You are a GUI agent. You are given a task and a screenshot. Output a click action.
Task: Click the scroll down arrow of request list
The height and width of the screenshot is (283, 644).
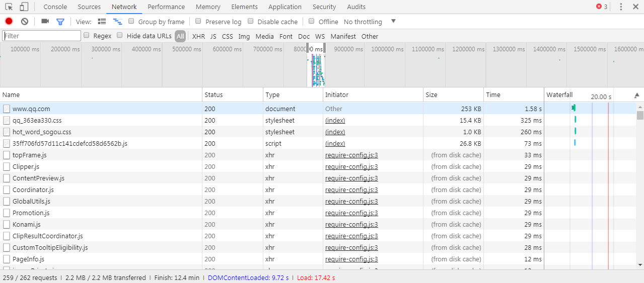tap(640, 264)
